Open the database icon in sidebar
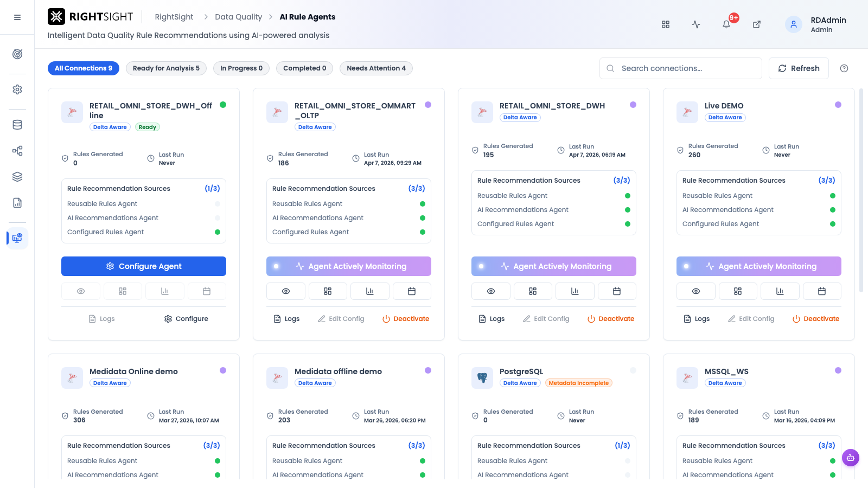Screen dimensions: 868x488 (17, 125)
